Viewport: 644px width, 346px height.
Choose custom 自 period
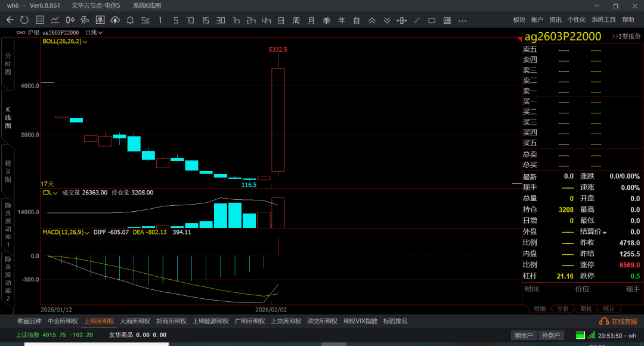click(357, 20)
